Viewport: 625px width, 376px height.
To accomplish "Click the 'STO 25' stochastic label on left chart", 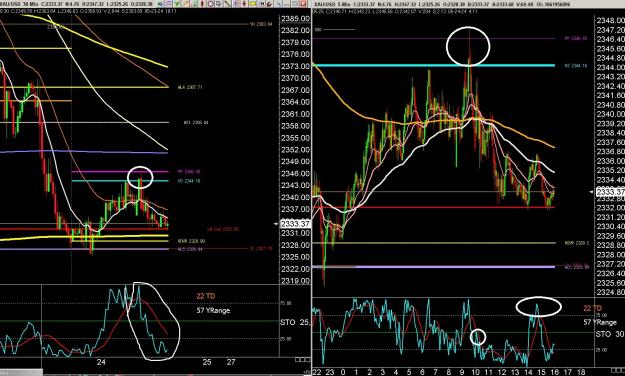I will [295, 322].
